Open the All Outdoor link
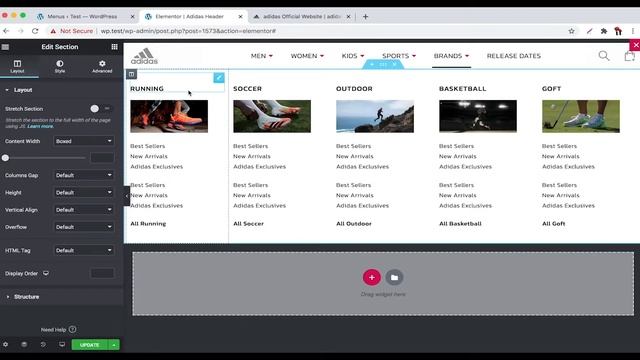640x360 pixels. tap(354, 224)
